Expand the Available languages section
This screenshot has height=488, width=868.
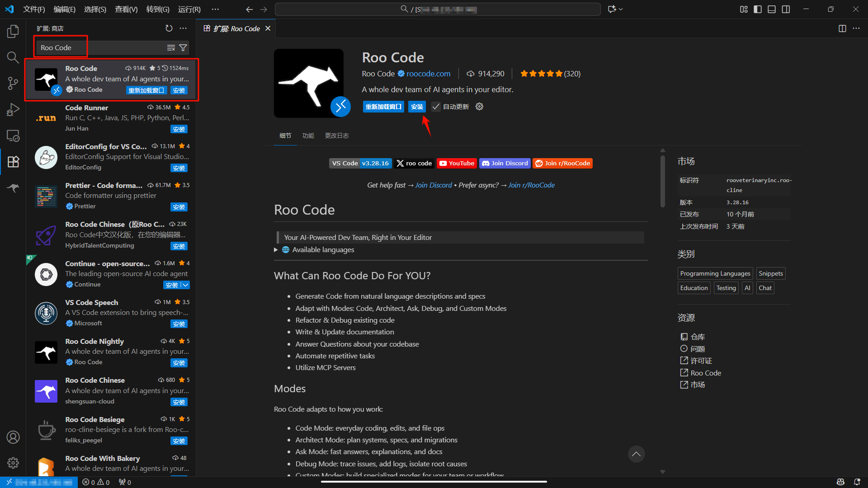coord(276,250)
